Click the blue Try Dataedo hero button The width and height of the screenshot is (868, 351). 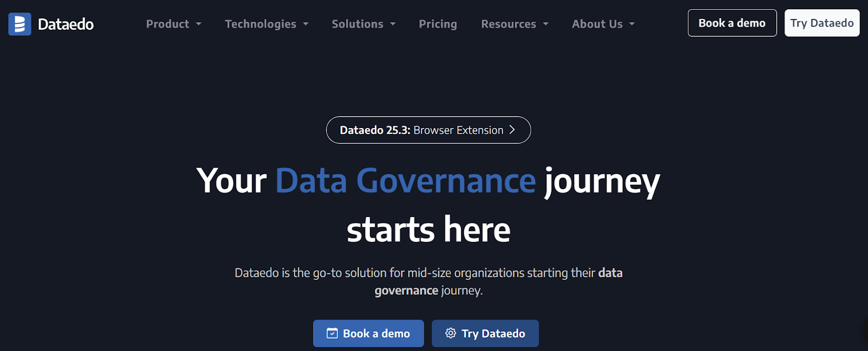(x=486, y=333)
